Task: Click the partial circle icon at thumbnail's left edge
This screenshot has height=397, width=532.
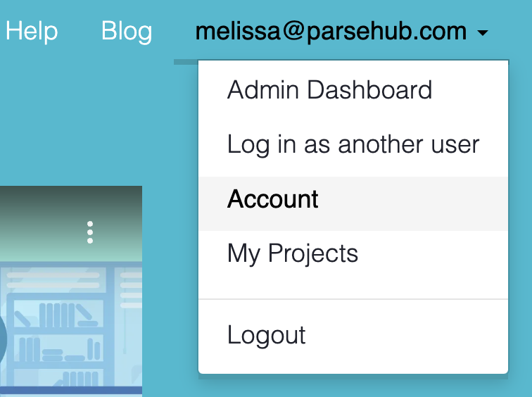Action: (2, 339)
